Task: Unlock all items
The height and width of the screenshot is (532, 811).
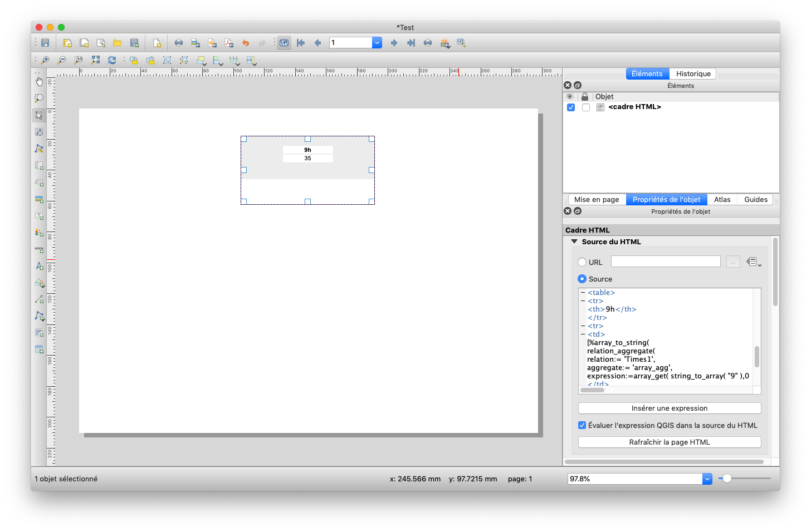Action: [x=150, y=60]
